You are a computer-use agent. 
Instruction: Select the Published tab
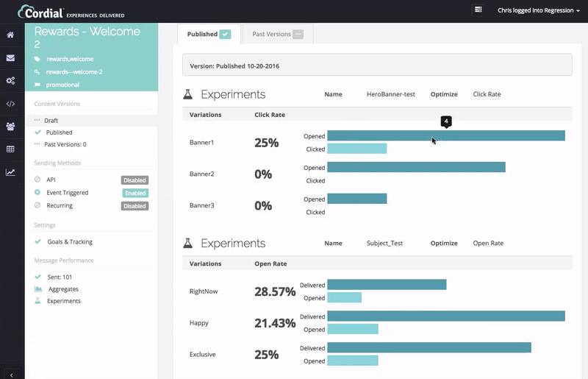(x=209, y=34)
